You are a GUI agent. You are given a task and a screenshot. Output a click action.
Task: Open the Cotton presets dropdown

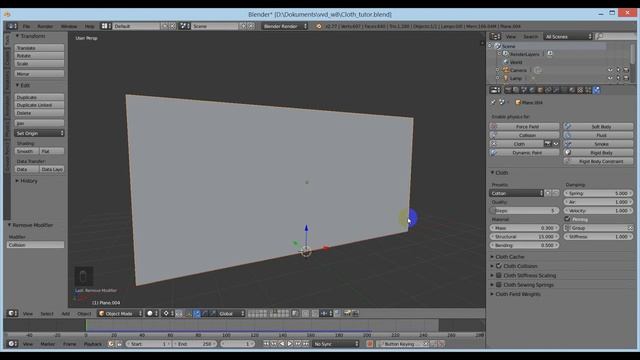click(x=516, y=193)
